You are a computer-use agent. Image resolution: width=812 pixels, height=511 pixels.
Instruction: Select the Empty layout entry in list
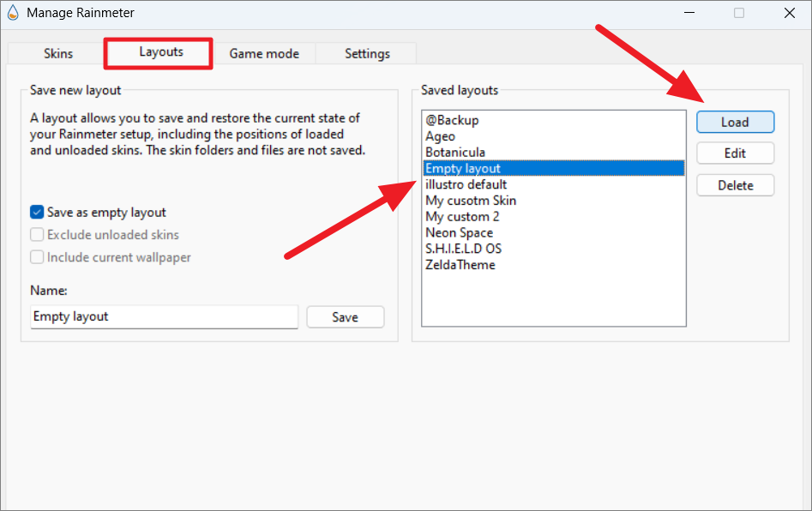tap(554, 168)
